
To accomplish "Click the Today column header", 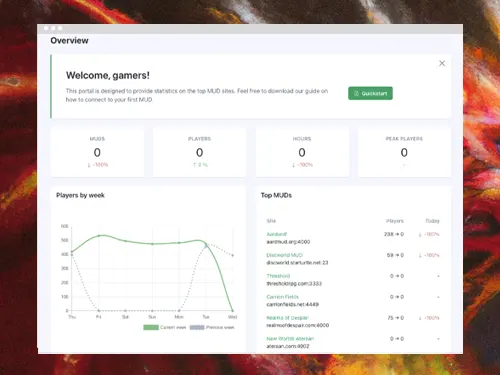I will (x=432, y=221).
